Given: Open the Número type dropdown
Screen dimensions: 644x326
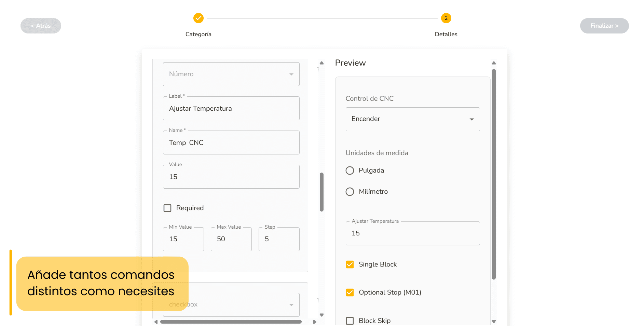Looking at the screenshot, I should (231, 74).
